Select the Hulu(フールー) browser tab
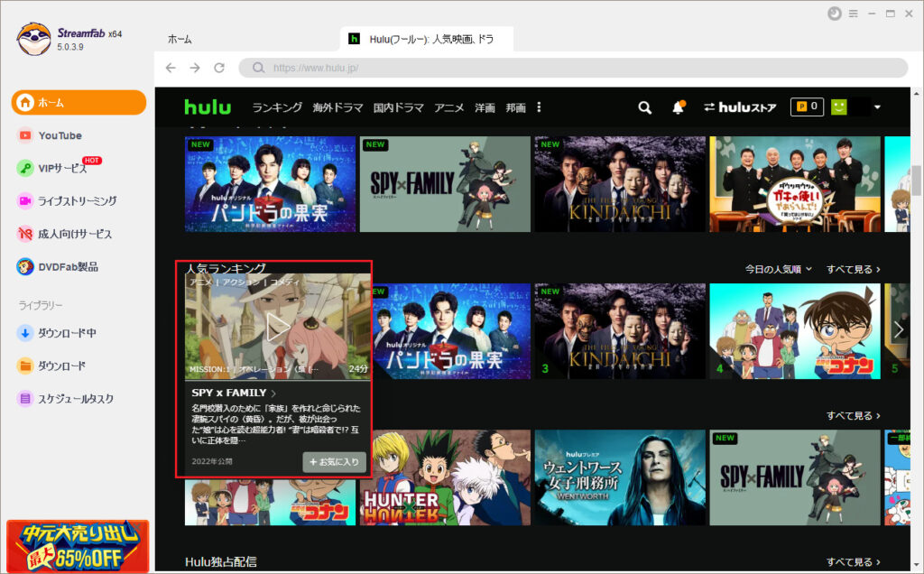 point(427,39)
